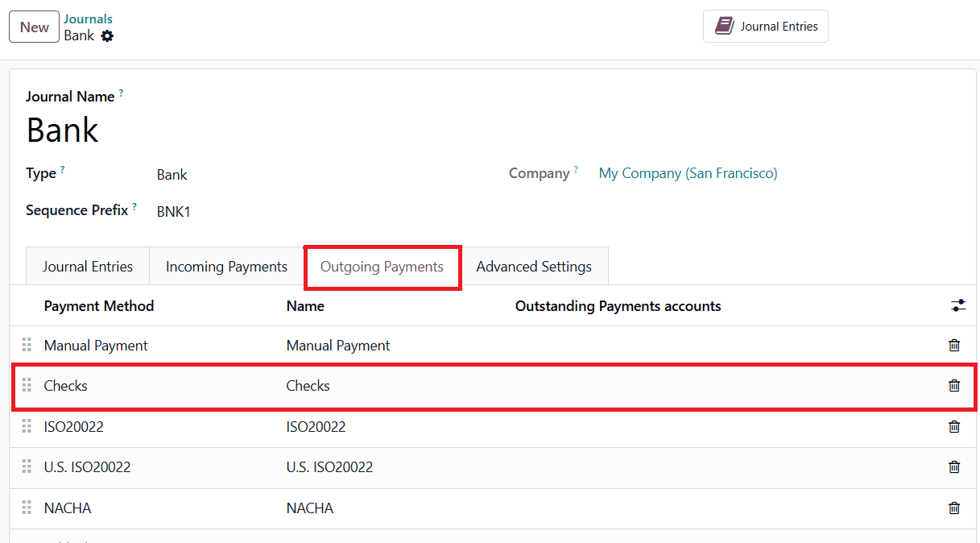Click the help icon next to Type
The height and width of the screenshot is (543, 980).
tap(62, 168)
